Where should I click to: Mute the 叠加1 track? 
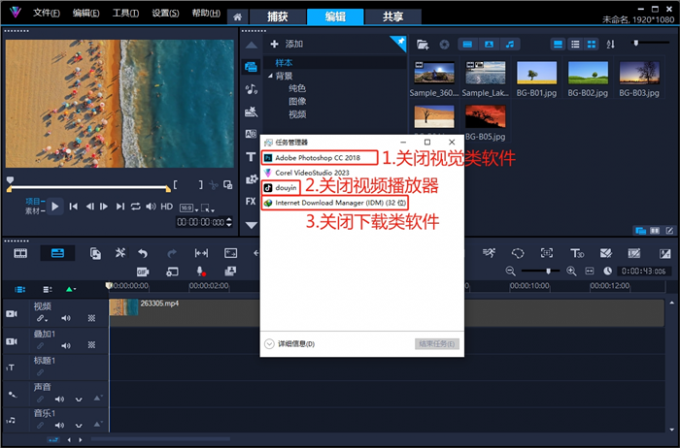coord(66,346)
